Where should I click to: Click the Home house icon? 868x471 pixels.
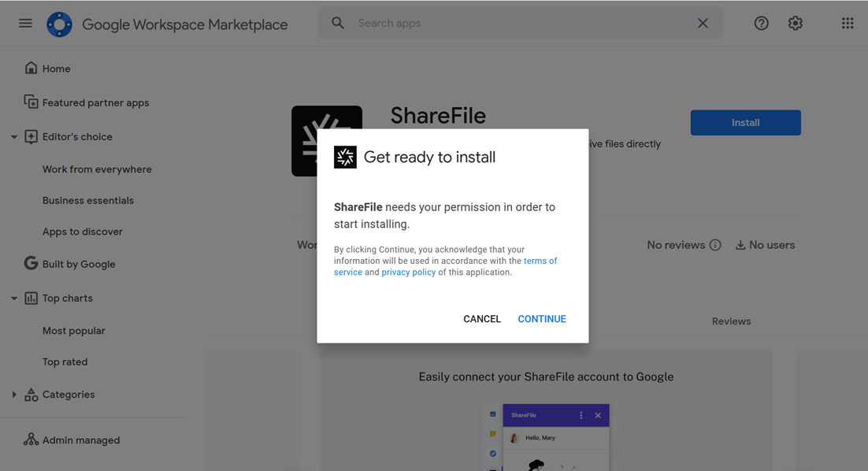(31, 68)
